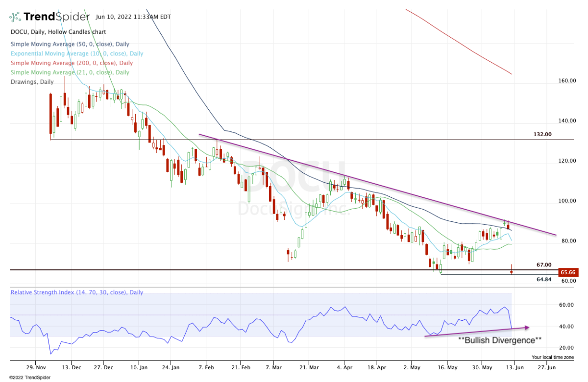Click the purple bullish divergence arrow on RSI

click(476, 332)
